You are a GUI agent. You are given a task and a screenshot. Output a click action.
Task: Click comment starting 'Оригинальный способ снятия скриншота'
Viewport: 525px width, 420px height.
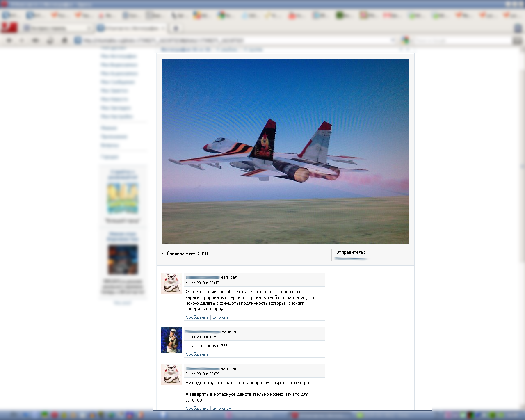click(250, 301)
